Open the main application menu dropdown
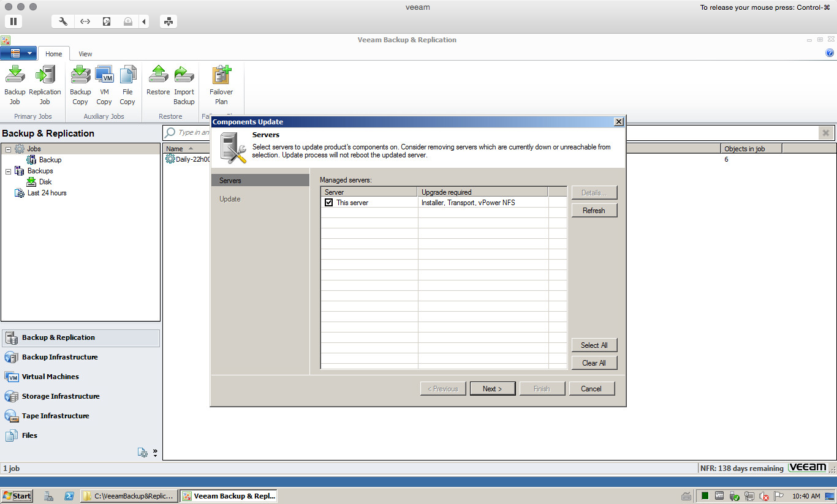 coord(19,53)
